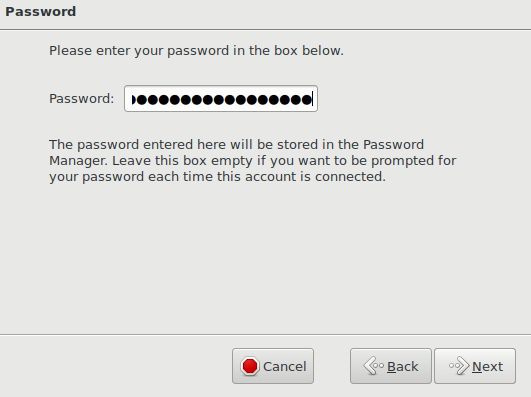Click the paragraph about the Password Manager

point(253,161)
